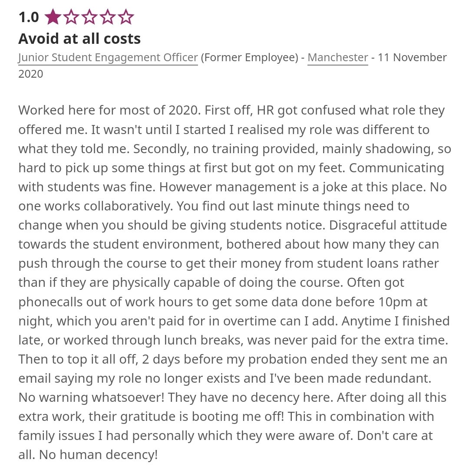Open the Junior Student Engagement Officer link
Image resolution: width=469 pixels, height=476 pixels.
(x=108, y=58)
